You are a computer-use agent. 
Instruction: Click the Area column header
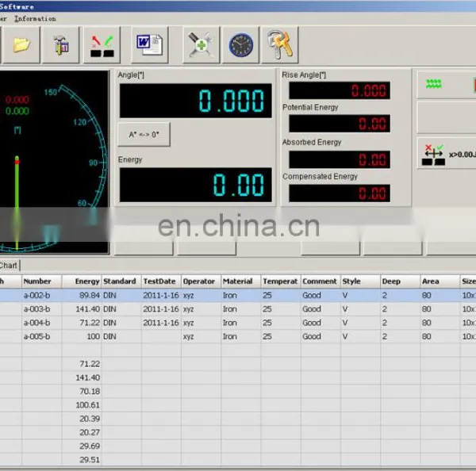[x=440, y=281]
